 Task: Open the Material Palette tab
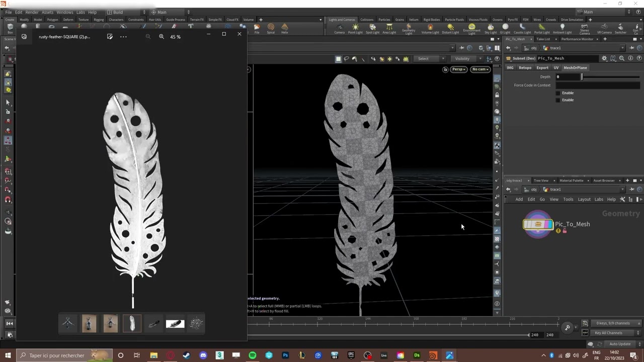pos(571,180)
